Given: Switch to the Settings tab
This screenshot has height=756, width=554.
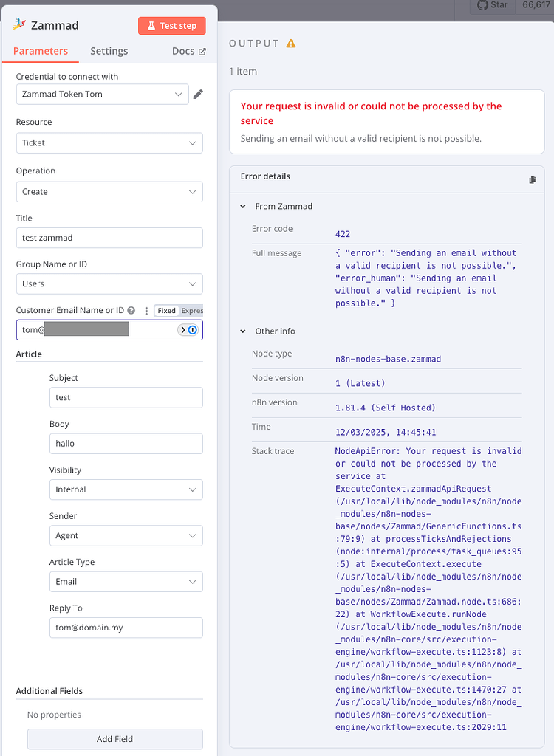Looking at the screenshot, I should 109,51.
